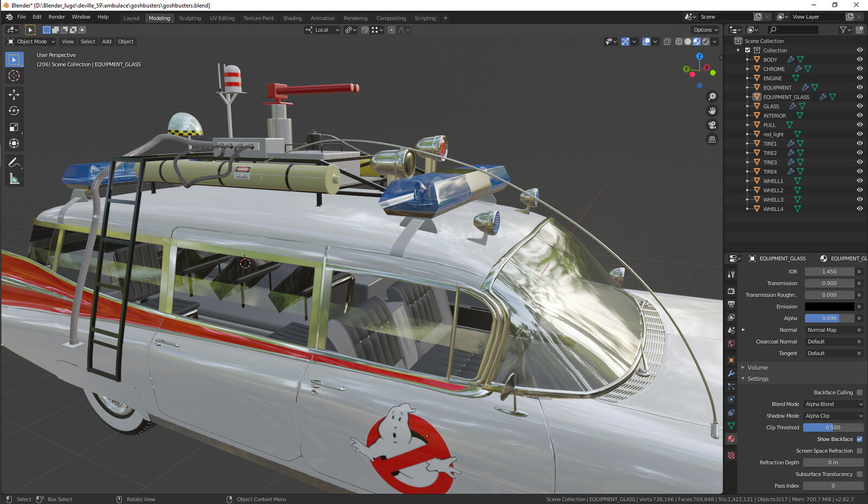The width and height of the screenshot is (868, 504).
Task: Adjust the Clip Threshold slider
Action: point(833,428)
